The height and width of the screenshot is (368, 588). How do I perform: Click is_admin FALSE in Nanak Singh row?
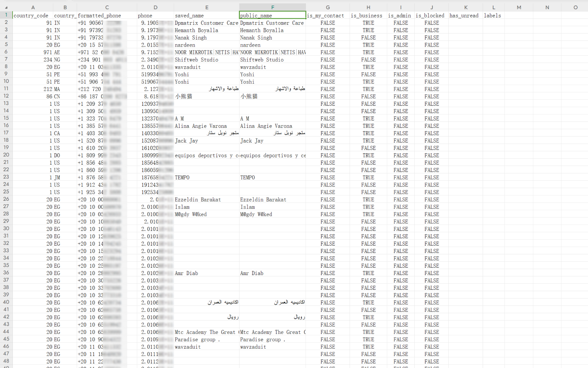tap(401, 38)
